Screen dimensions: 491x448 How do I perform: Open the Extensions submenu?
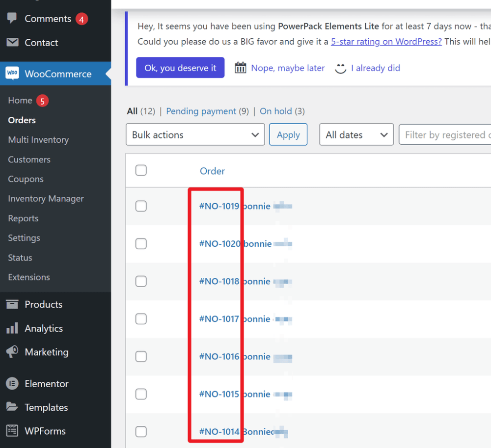tap(29, 277)
